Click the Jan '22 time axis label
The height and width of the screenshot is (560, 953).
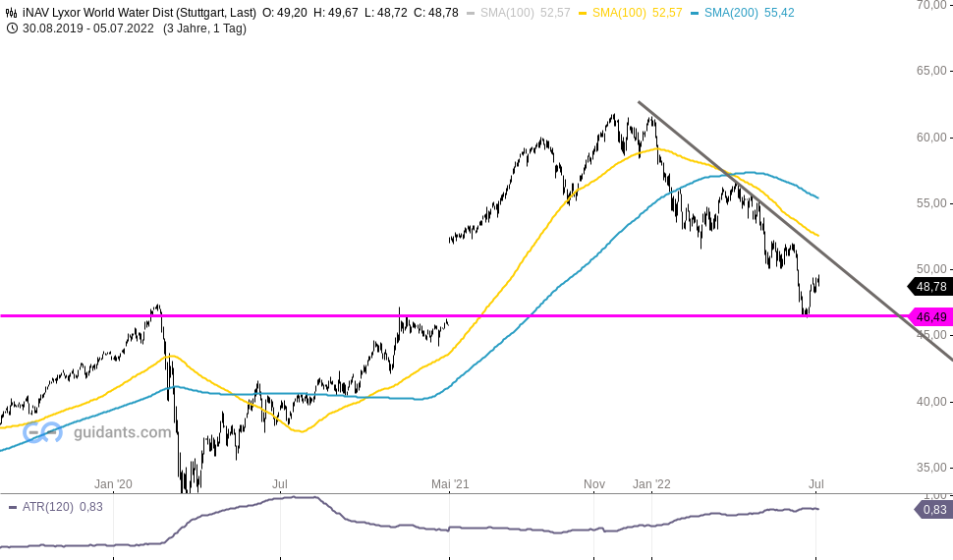point(651,484)
